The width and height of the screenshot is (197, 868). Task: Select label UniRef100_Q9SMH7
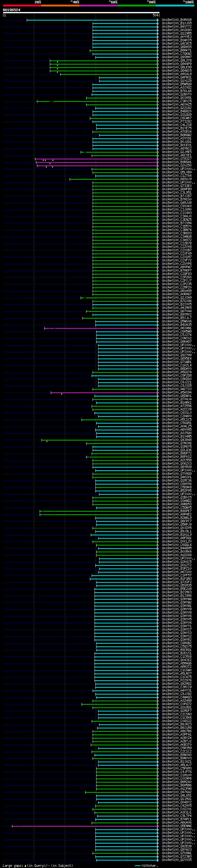(177, 57)
